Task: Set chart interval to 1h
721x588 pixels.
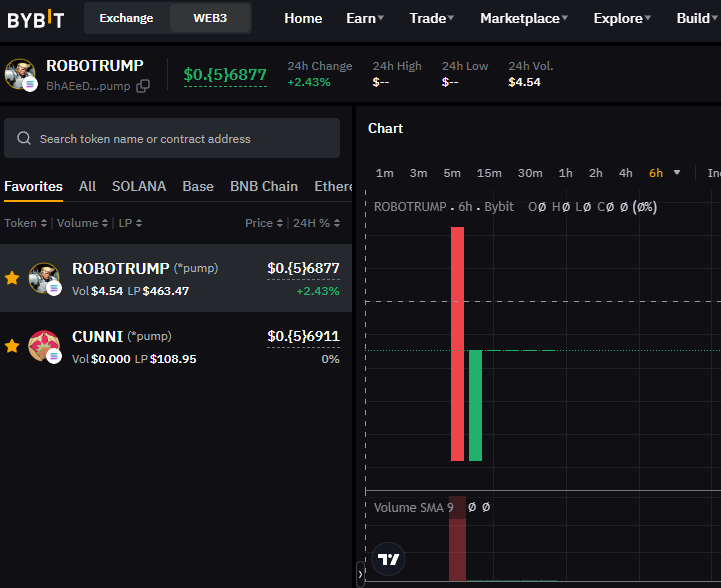Action: click(x=566, y=173)
